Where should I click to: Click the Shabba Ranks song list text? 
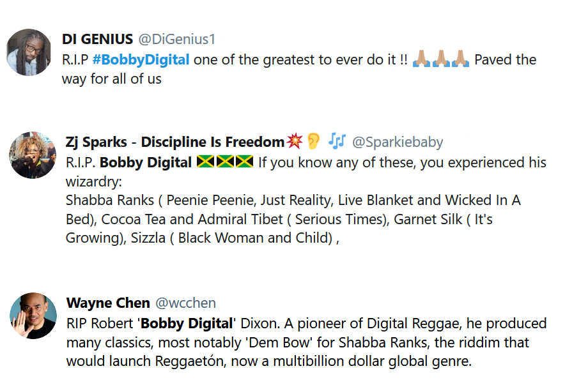click(292, 201)
